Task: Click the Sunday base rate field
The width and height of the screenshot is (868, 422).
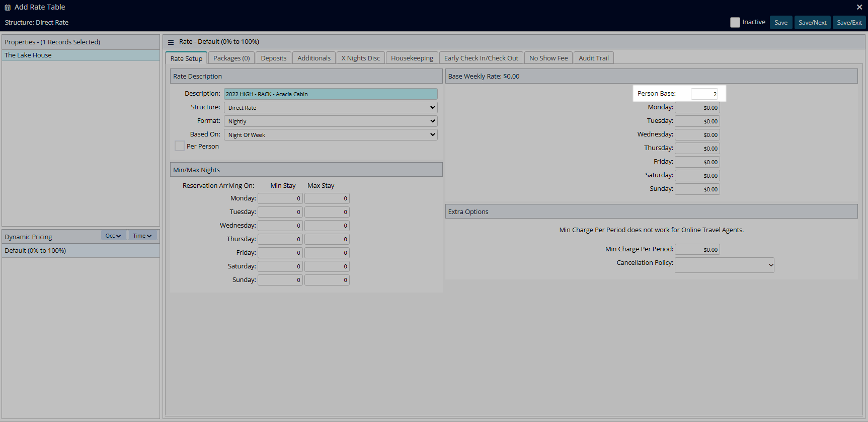Action: (697, 189)
